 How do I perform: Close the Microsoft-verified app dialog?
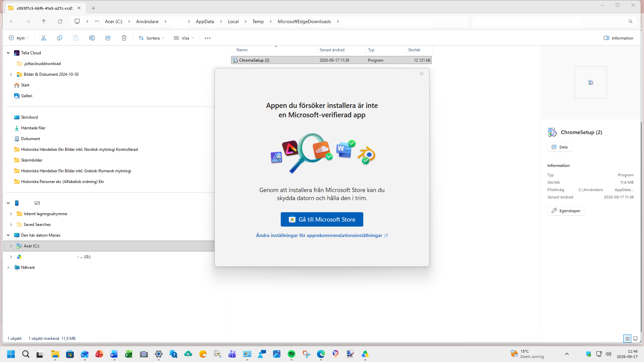point(422,74)
